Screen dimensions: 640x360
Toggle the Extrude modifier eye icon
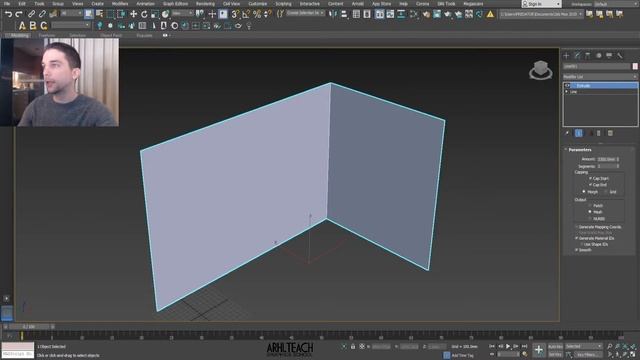pos(567,85)
